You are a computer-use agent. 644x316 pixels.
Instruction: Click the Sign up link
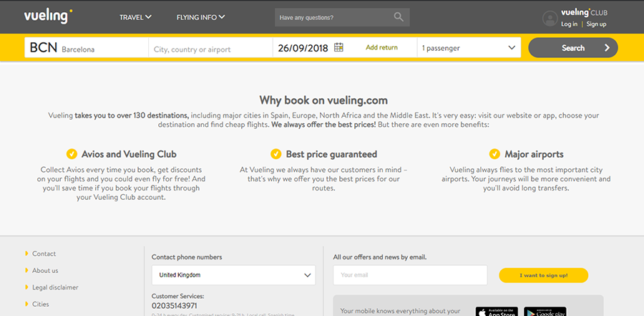(596, 24)
